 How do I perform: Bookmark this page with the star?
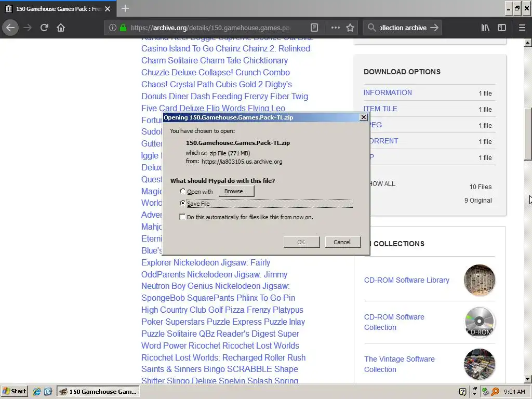350,28
